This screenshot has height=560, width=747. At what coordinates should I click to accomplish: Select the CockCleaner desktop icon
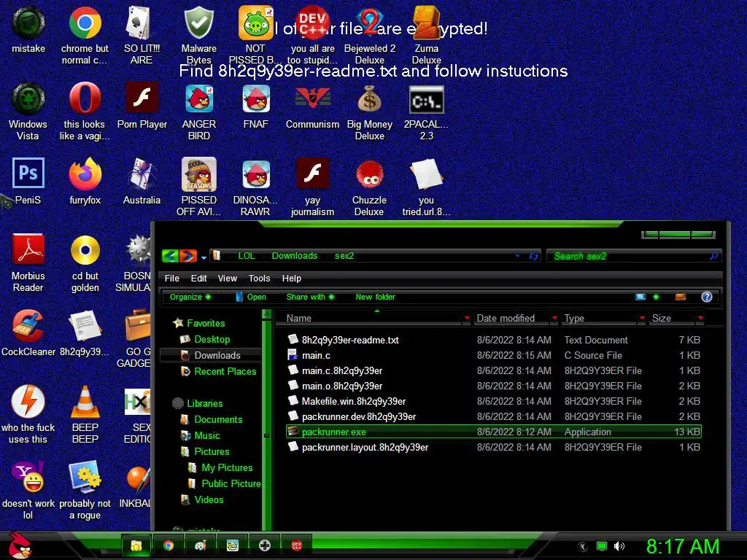28,332
